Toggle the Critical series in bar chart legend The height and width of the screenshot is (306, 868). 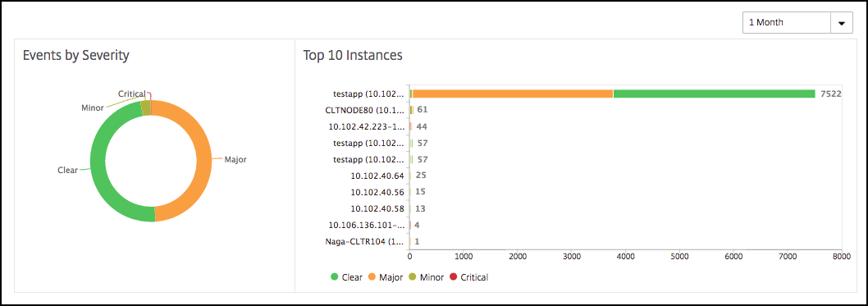469,277
